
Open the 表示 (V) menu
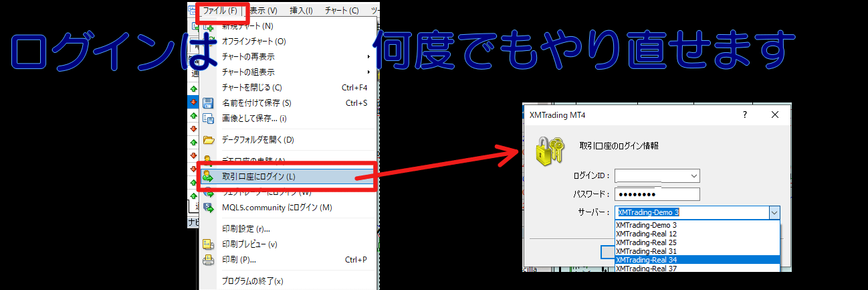[263, 11]
